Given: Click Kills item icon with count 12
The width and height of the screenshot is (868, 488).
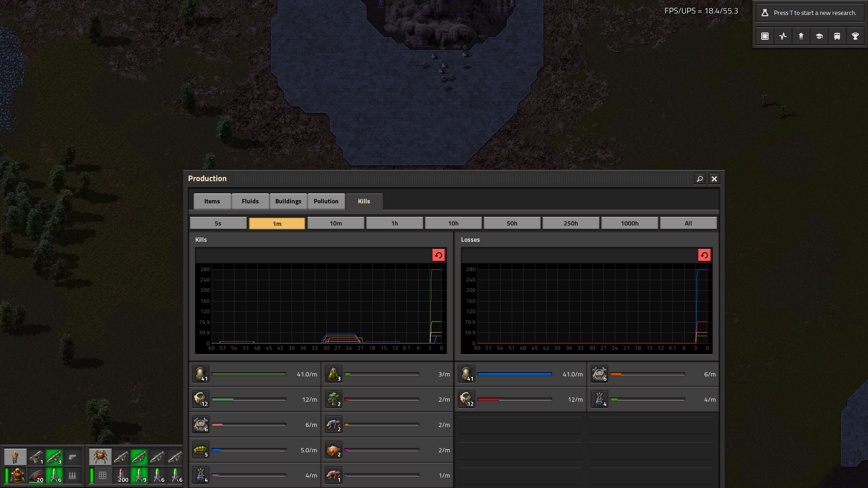Looking at the screenshot, I should pos(201,399).
